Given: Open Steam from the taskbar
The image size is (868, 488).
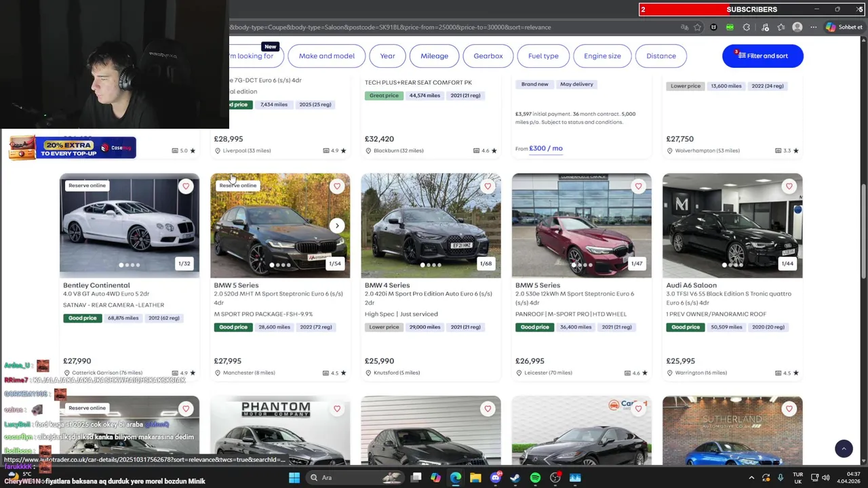Looking at the screenshot, I should tap(515, 478).
